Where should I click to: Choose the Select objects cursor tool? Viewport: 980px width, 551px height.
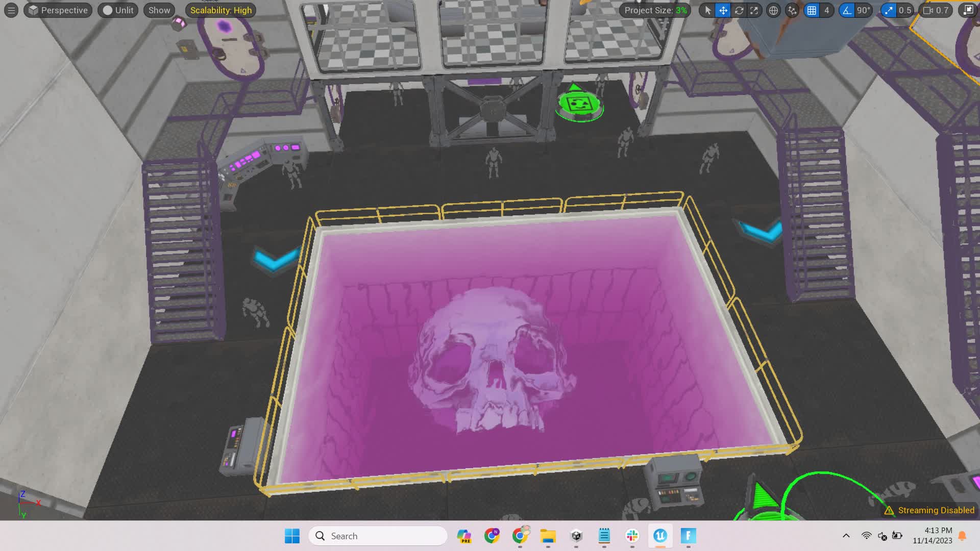point(708,10)
